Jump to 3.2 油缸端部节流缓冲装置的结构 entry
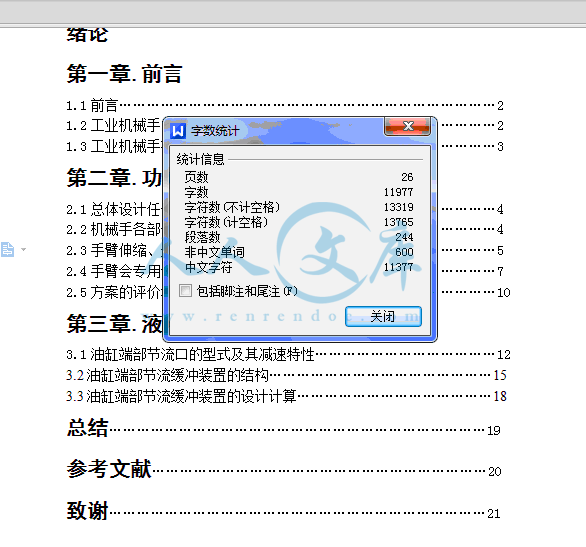Image resolution: width=586 pixels, height=547 pixels. (x=286, y=375)
